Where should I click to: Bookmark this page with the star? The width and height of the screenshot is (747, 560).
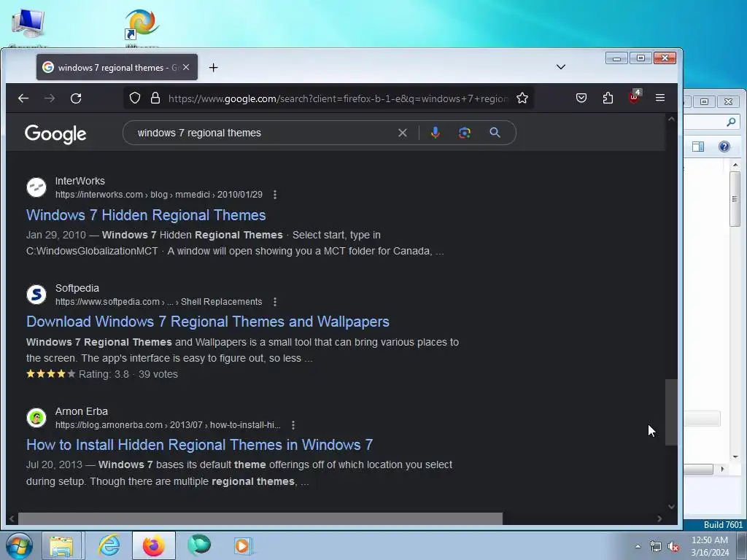[x=522, y=98]
